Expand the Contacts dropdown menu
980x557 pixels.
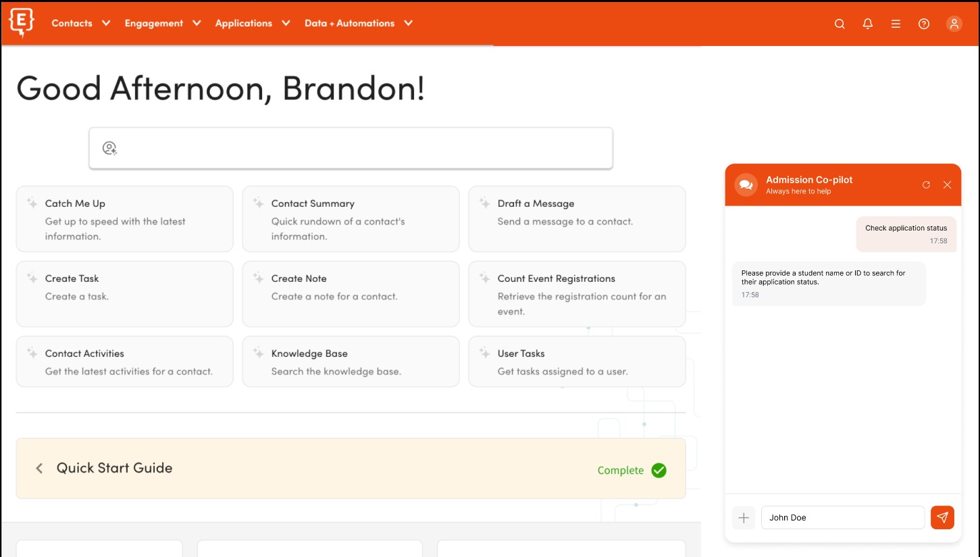[81, 23]
